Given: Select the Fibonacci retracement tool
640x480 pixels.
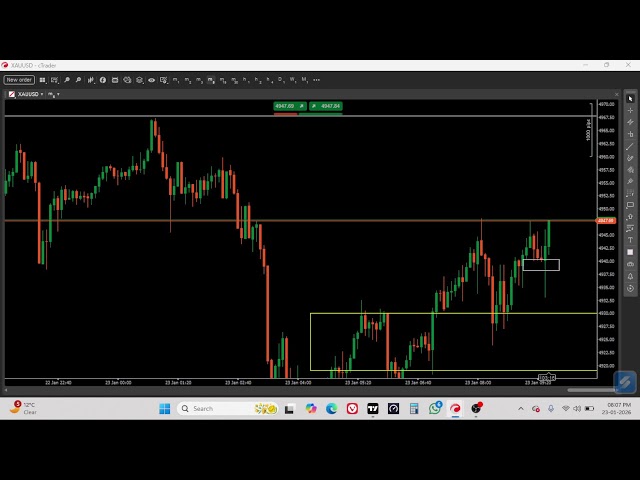Looking at the screenshot, I should tap(630, 193).
